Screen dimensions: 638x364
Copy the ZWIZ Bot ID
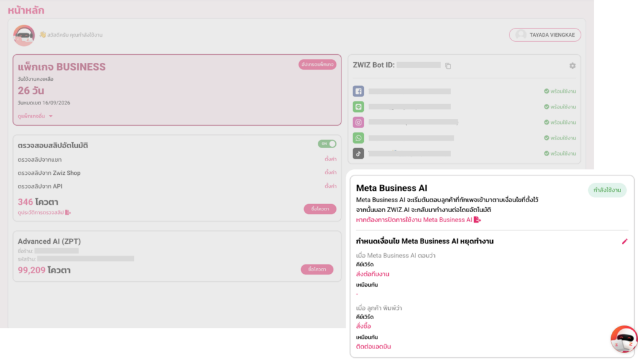(448, 66)
